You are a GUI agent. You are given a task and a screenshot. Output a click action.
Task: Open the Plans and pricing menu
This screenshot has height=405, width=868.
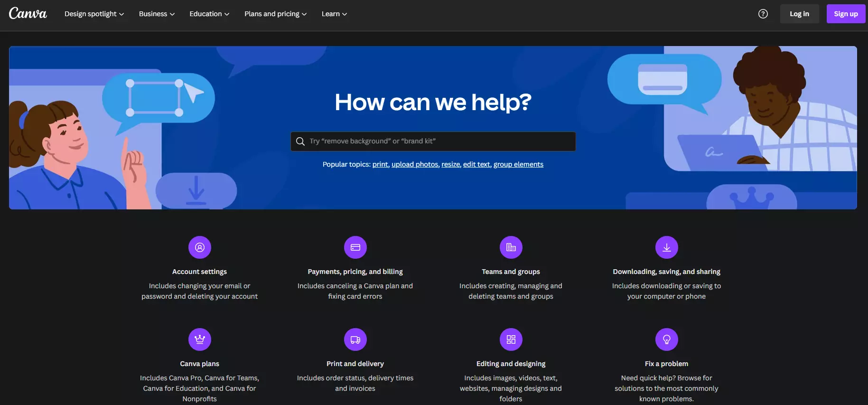tap(275, 14)
